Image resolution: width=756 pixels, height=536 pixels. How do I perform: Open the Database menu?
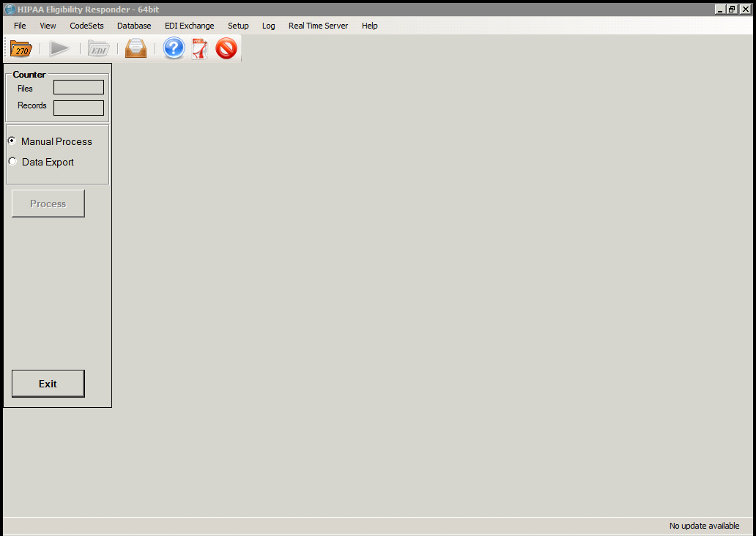pos(134,25)
